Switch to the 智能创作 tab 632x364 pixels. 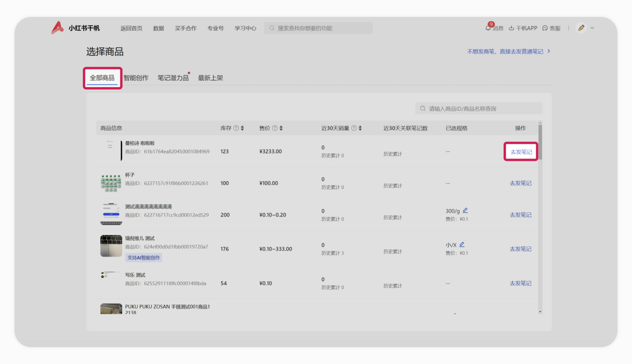pyautogui.click(x=136, y=78)
